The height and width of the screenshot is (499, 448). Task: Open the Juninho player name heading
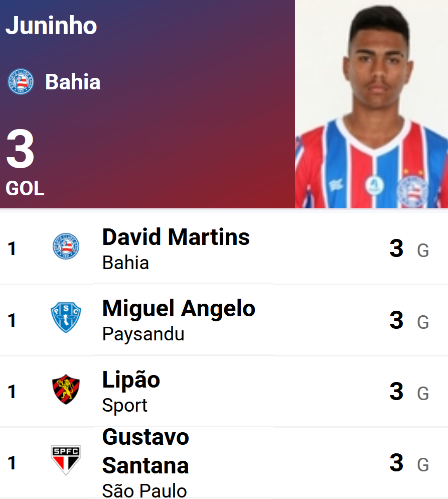coord(51,26)
